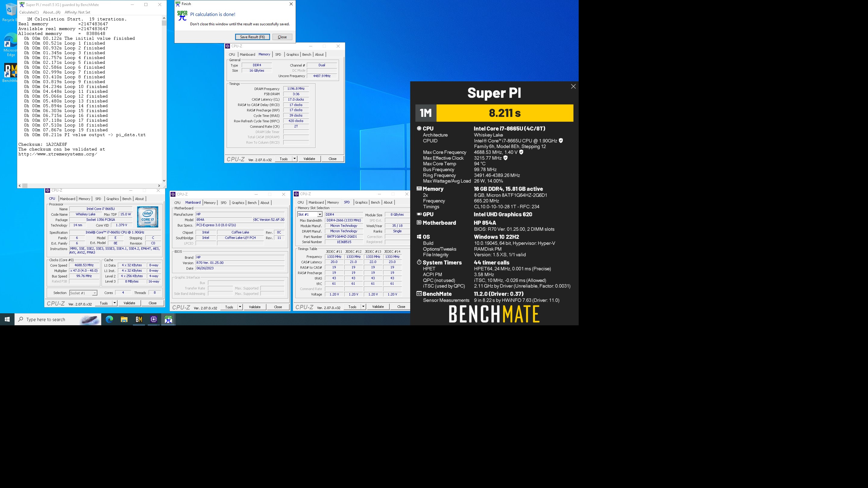Image resolution: width=868 pixels, height=488 pixels.
Task: Open Microsoft Edge desktop shortcut
Action: pos(10,45)
